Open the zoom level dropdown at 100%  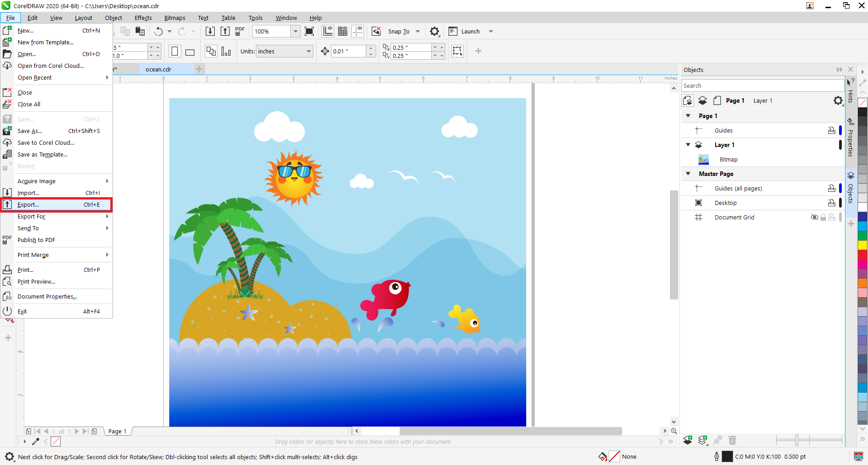295,31
